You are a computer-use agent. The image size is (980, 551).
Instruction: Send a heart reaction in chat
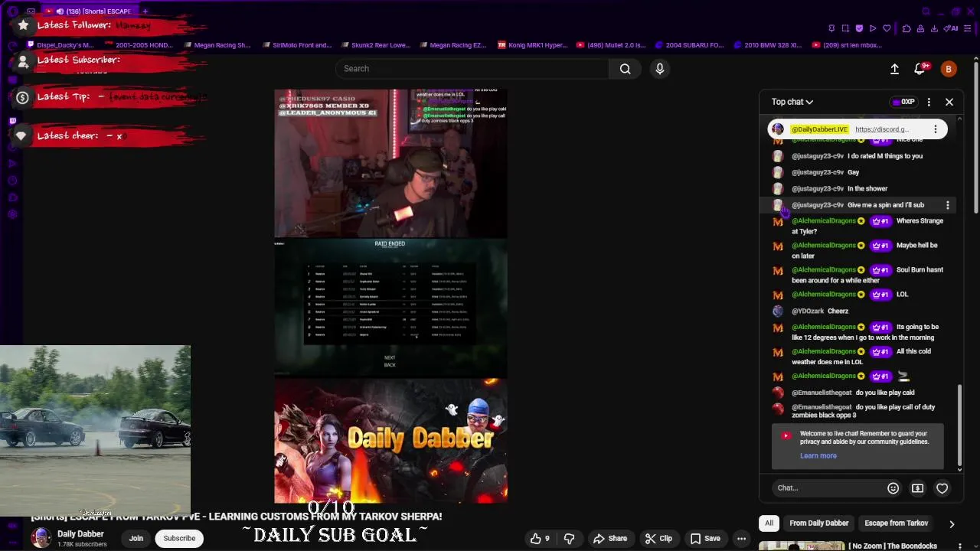pyautogui.click(x=942, y=488)
